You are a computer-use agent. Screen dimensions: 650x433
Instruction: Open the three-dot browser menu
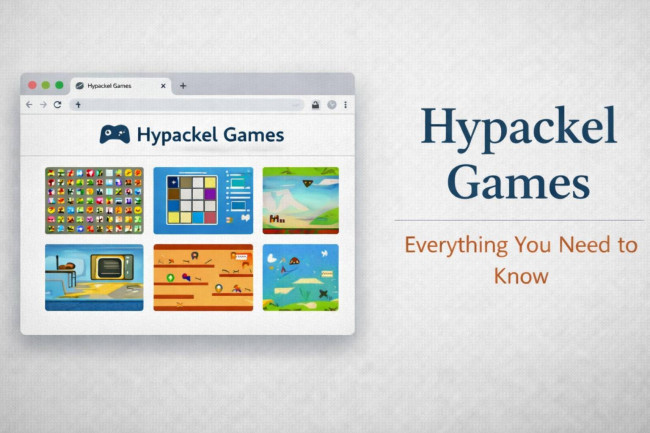pyautogui.click(x=345, y=104)
